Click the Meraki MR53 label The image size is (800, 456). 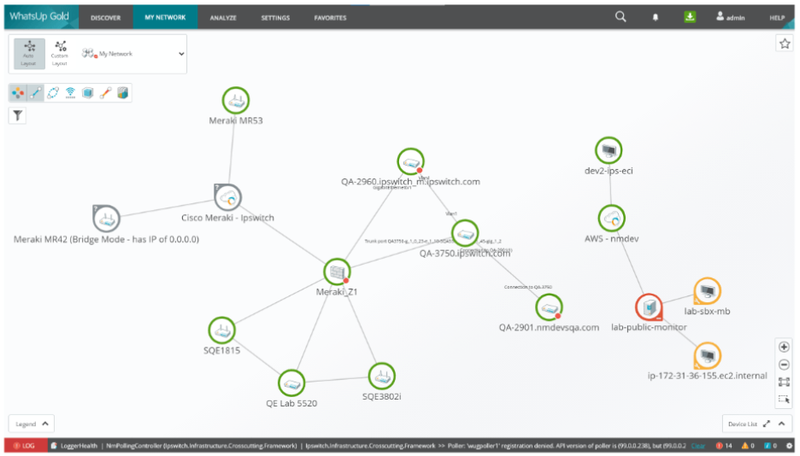(x=236, y=121)
